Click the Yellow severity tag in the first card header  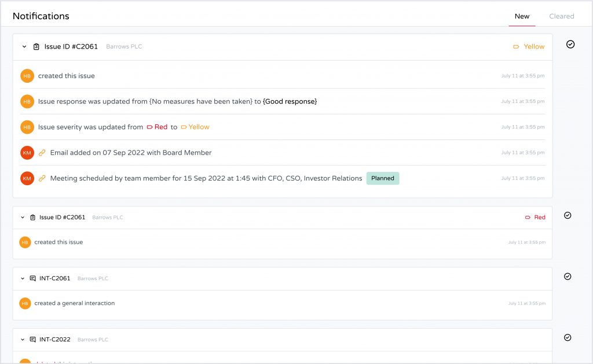529,47
